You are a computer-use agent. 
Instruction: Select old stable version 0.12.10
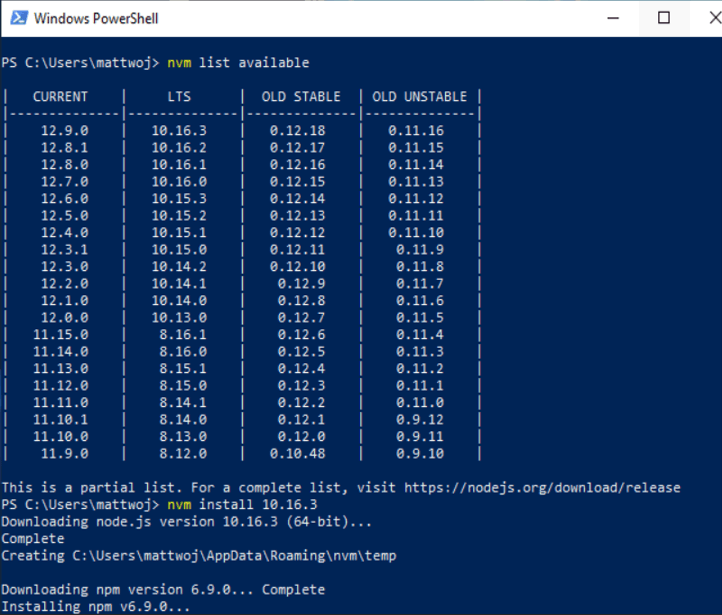[x=297, y=267]
